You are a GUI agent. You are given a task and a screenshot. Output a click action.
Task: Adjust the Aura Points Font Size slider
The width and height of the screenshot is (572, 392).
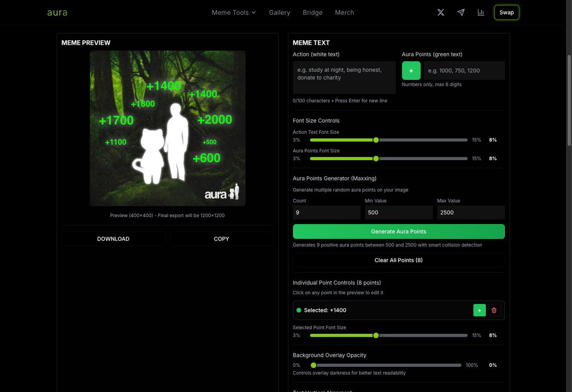tap(388, 159)
